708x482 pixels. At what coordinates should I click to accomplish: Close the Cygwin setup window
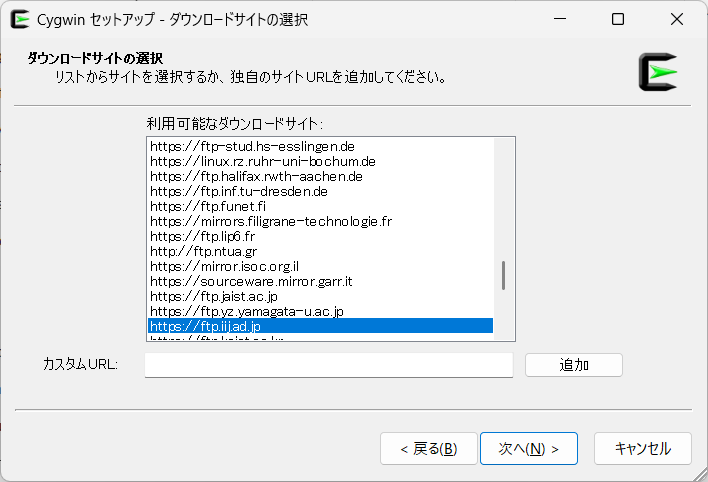tap(676, 19)
